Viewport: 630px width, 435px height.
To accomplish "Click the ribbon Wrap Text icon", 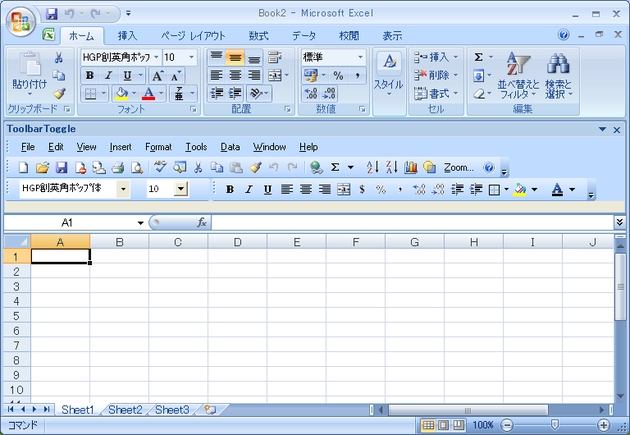I will click(x=274, y=57).
